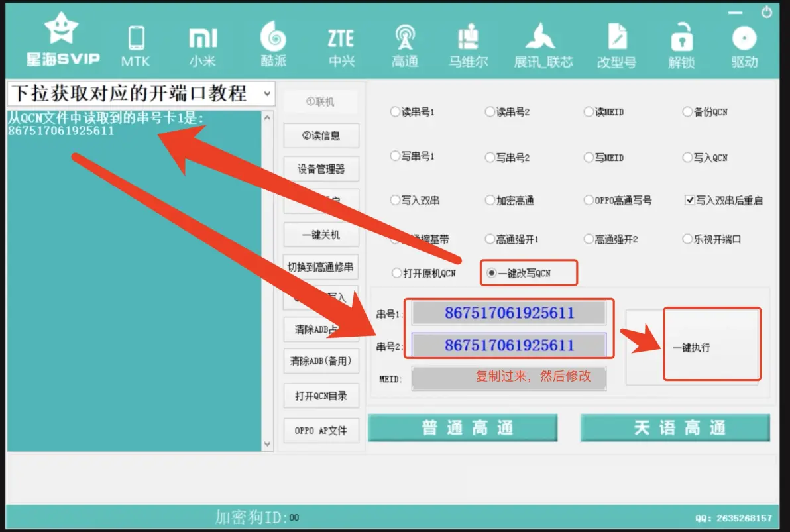Select the 读串号1 radio button

(395, 112)
